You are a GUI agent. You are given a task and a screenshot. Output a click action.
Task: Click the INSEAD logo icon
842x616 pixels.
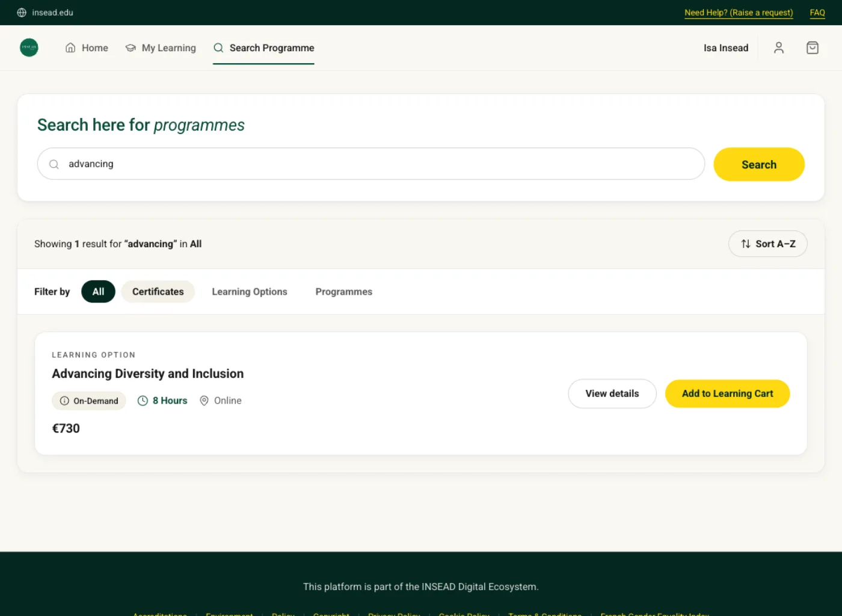(29, 48)
